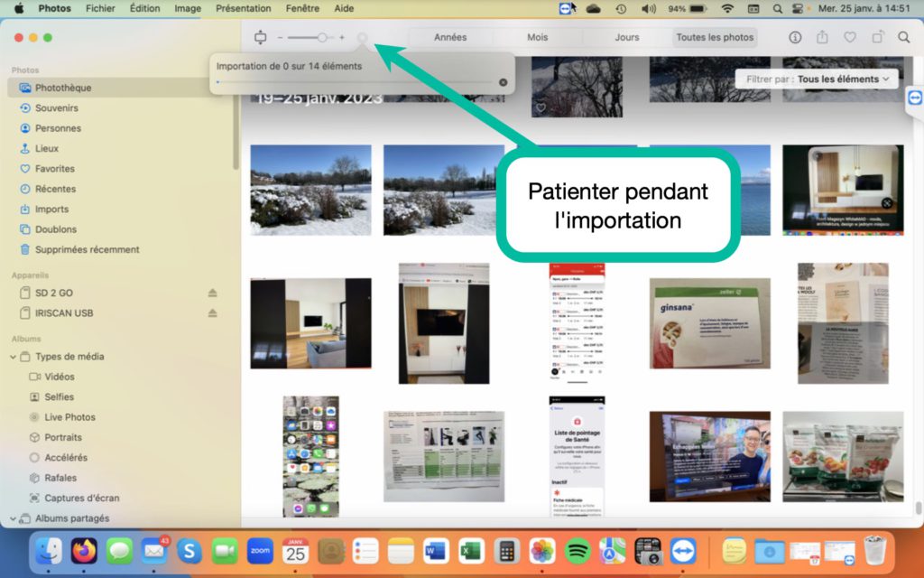Click the Share icon in the toolbar

tap(822, 37)
